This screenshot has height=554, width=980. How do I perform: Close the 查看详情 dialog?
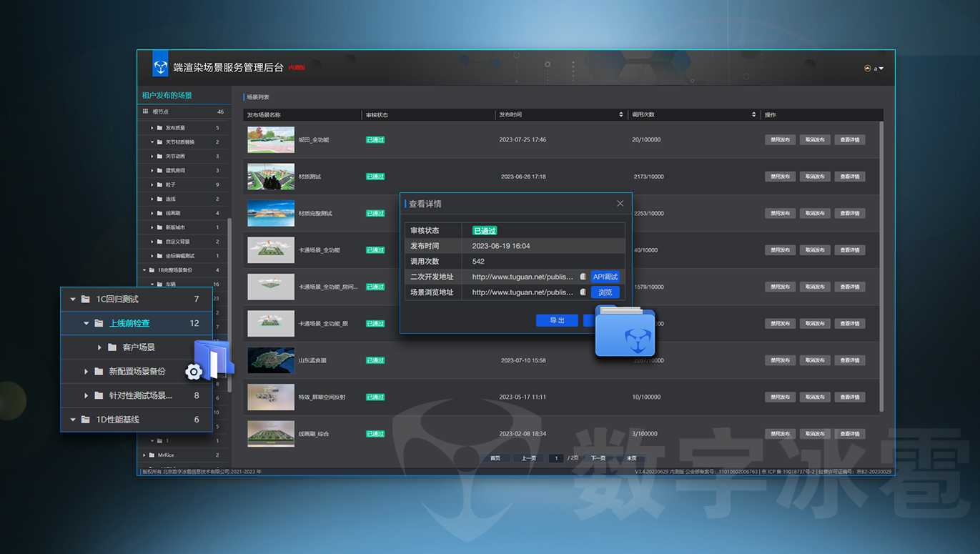pyautogui.click(x=620, y=204)
